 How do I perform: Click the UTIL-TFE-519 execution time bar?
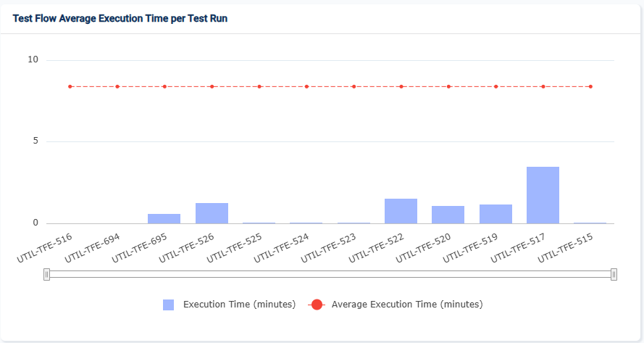495,214
